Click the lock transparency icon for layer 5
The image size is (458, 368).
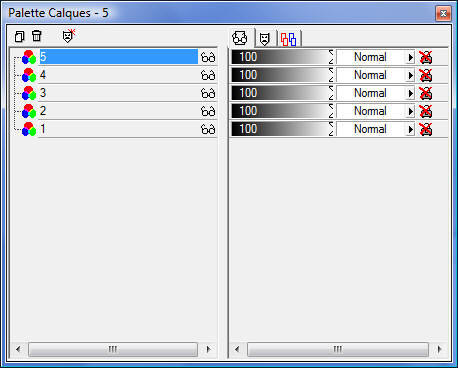click(426, 57)
